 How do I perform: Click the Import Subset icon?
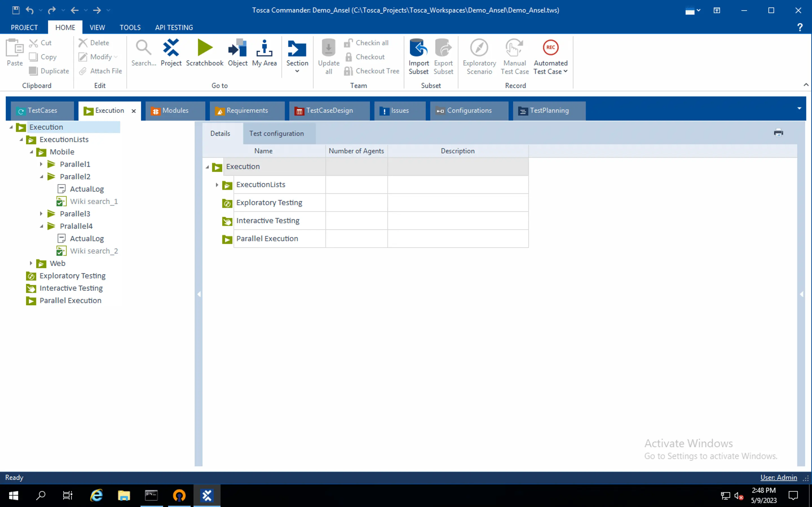418,48
